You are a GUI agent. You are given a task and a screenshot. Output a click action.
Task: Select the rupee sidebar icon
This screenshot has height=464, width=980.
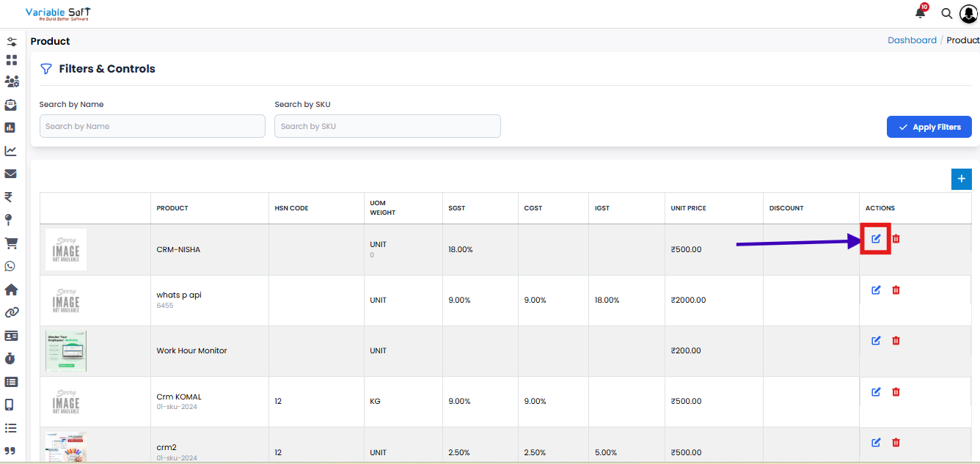point(9,196)
